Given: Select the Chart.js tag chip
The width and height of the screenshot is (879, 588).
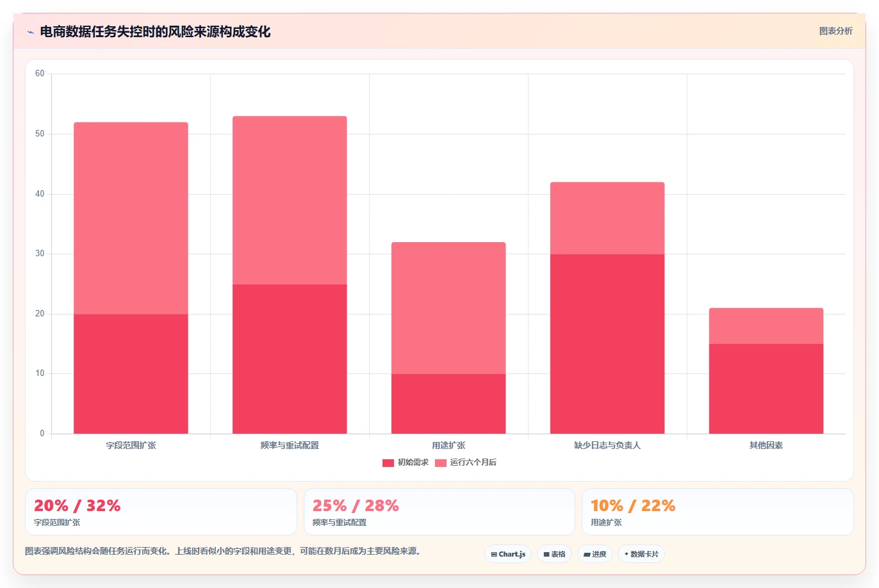Looking at the screenshot, I should point(508,554).
